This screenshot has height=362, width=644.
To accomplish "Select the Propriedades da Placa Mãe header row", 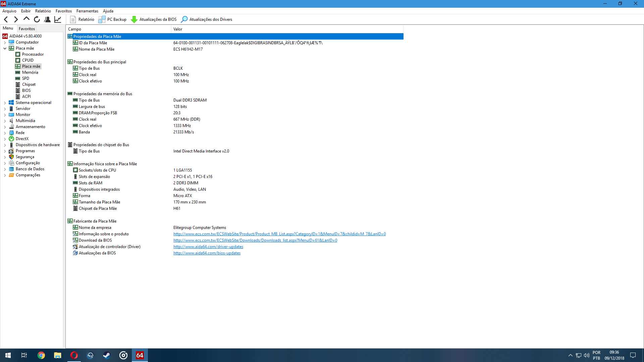I will 235,36.
